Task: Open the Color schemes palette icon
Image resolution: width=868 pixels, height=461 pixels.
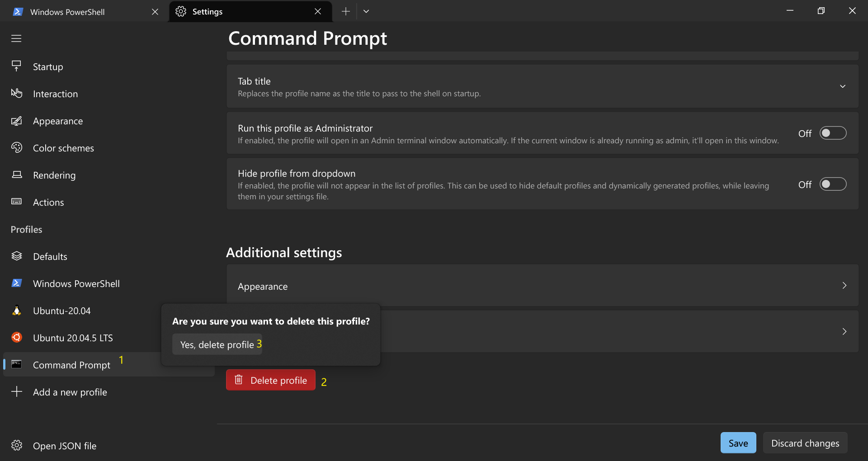Action: pyautogui.click(x=16, y=148)
